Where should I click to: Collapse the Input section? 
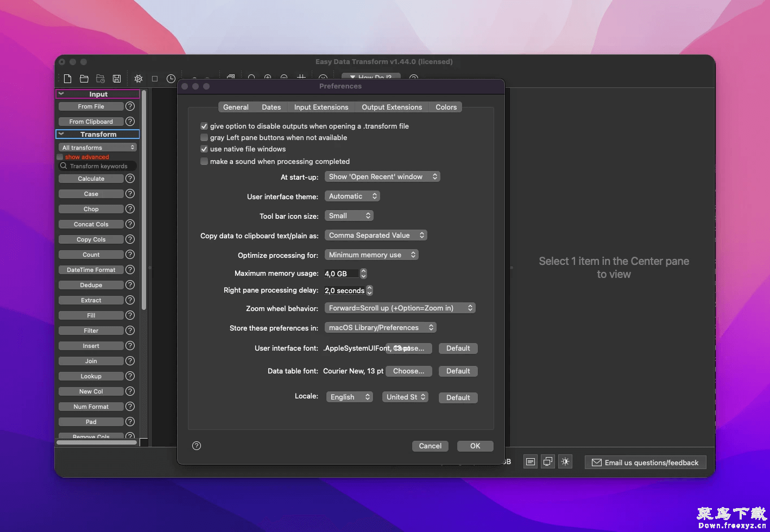tap(61, 94)
